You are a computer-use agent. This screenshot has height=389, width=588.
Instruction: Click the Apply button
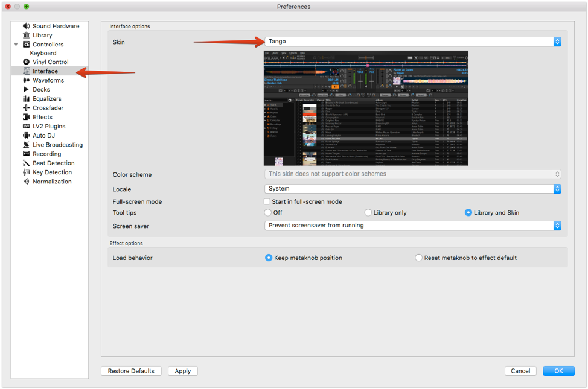pos(183,371)
